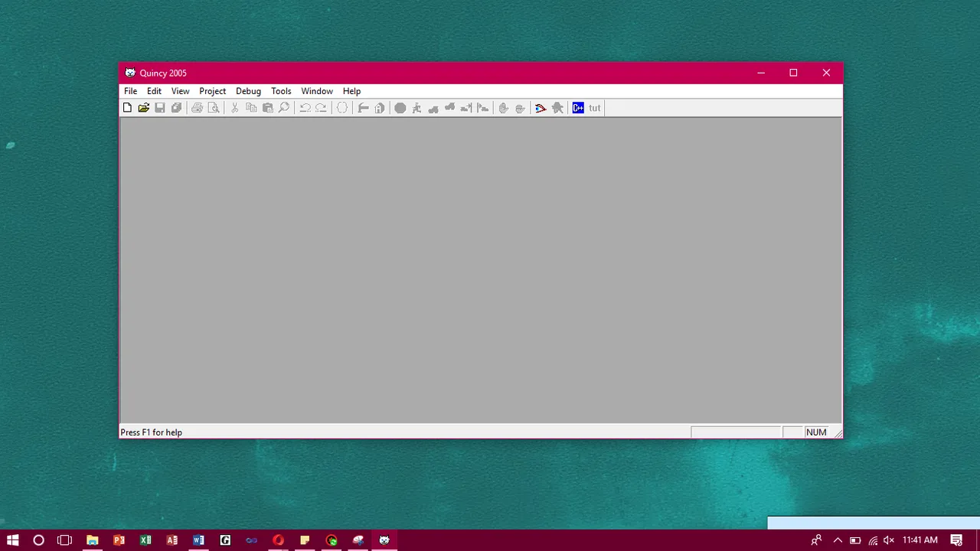Open the Window menu
This screenshot has height=551, width=980.
coord(317,91)
